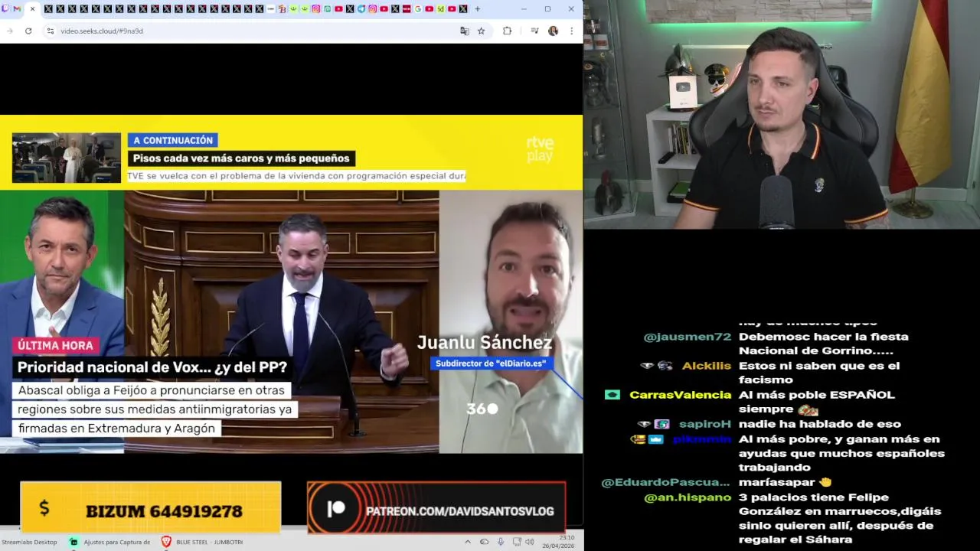This screenshot has height=551, width=980.
Task: Switch to the tab with the 'B' favicon
Action: coord(283,8)
